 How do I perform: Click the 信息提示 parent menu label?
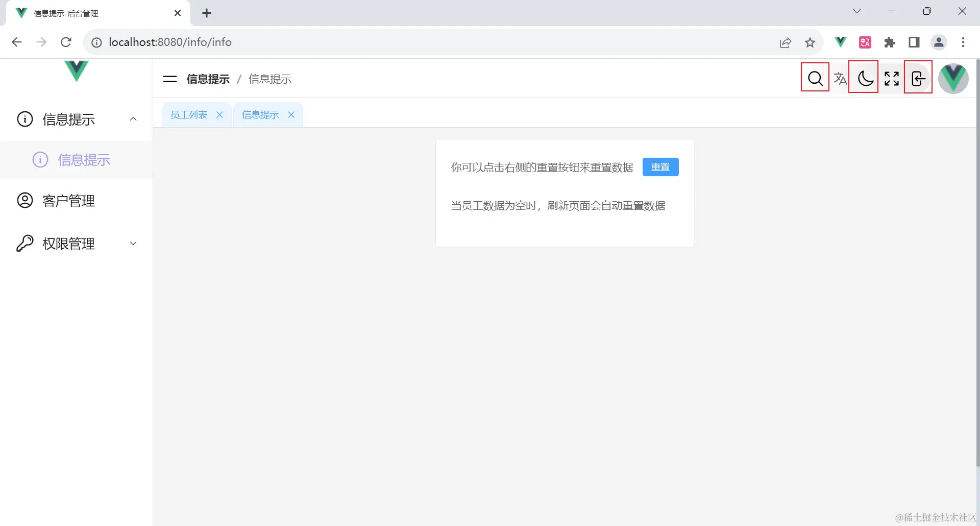click(68, 119)
